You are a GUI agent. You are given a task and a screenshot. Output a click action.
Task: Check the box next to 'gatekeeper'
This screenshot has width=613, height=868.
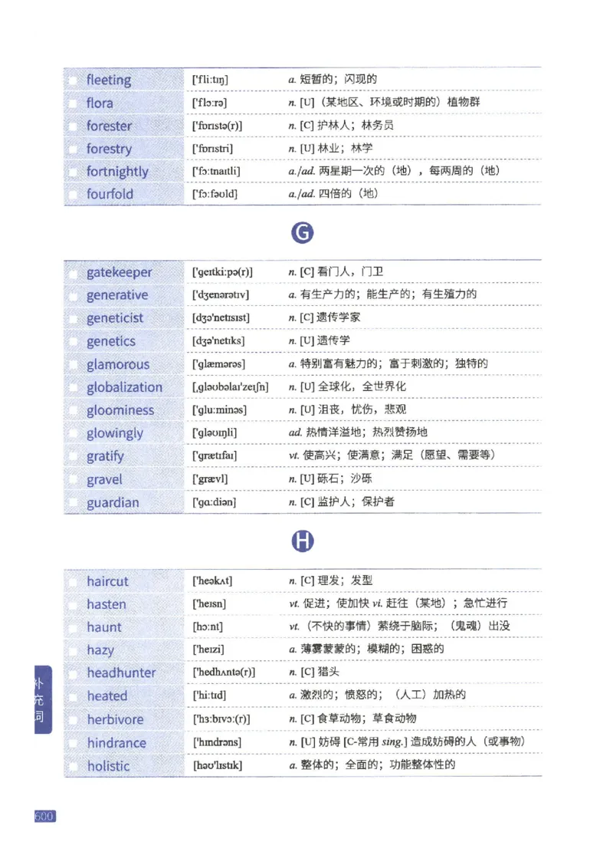click(74, 271)
